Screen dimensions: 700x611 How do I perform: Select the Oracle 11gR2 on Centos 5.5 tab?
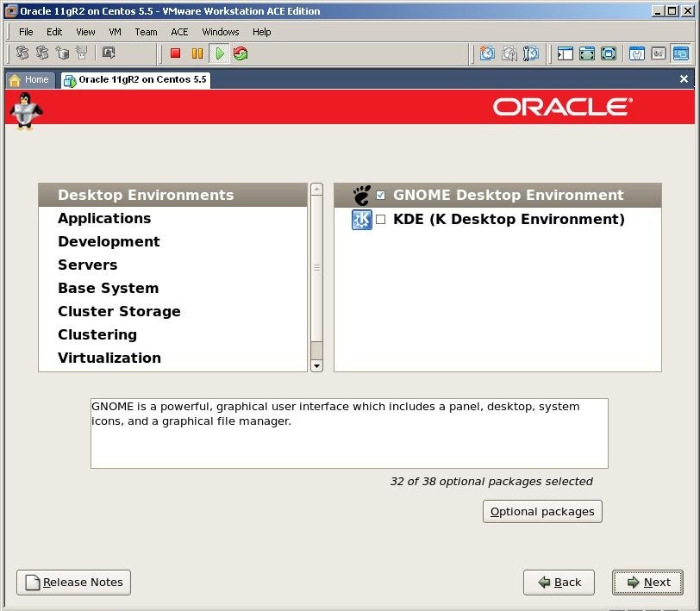click(x=135, y=80)
